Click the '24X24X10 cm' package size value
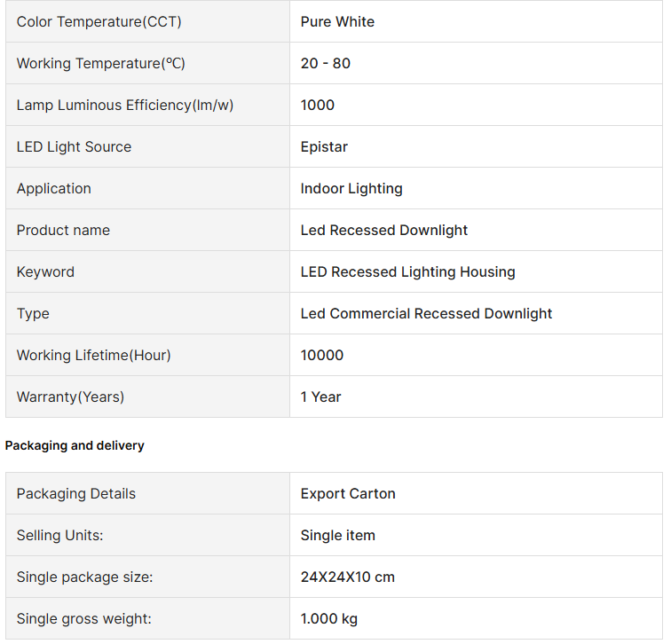671x644 pixels. point(347,577)
